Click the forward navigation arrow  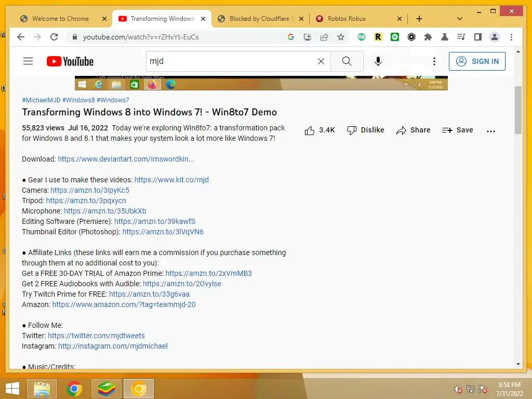pyautogui.click(x=37, y=37)
